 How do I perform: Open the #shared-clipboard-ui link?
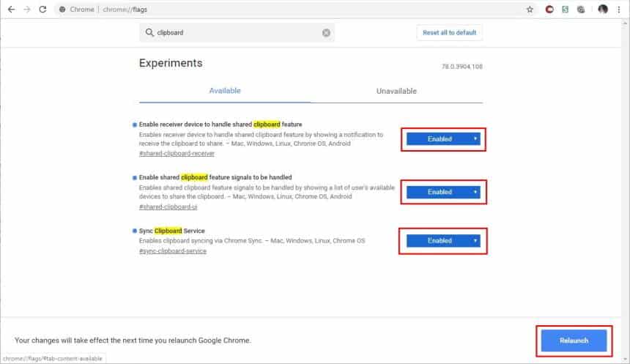168,207
